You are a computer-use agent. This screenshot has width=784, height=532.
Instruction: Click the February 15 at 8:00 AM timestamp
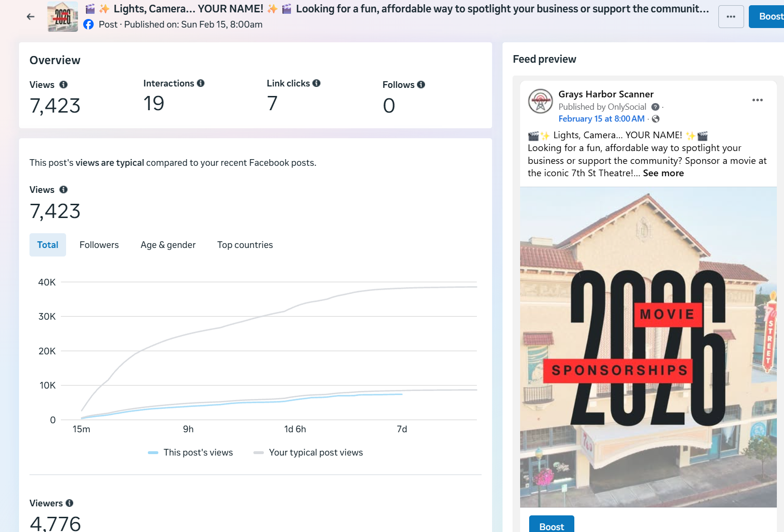(x=601, y=119)
